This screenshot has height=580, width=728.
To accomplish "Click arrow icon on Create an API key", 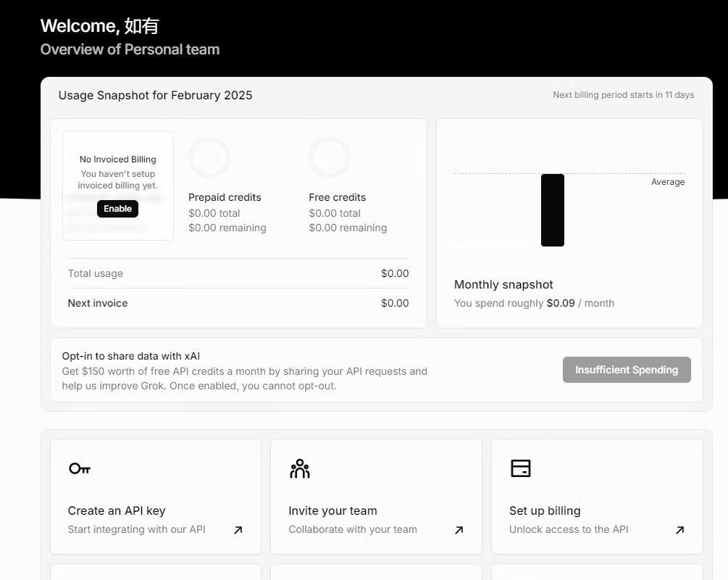I will 238,530.
